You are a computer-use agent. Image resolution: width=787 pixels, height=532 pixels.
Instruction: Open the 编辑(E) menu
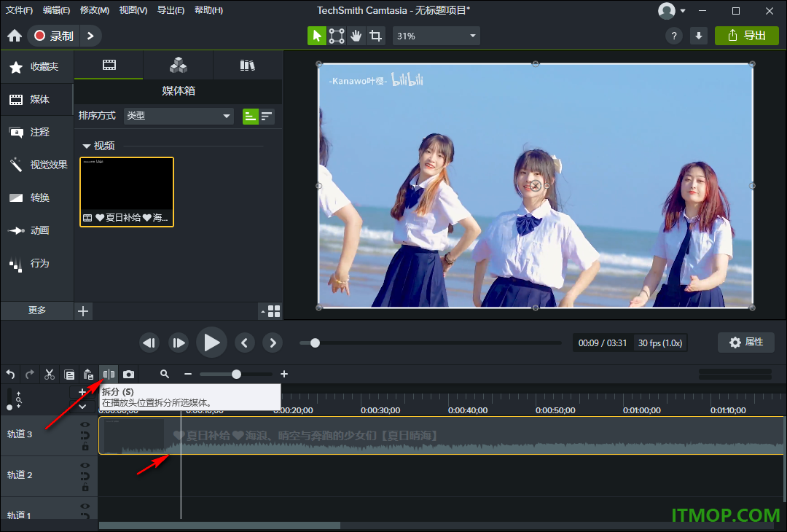[x=56, y=10]
